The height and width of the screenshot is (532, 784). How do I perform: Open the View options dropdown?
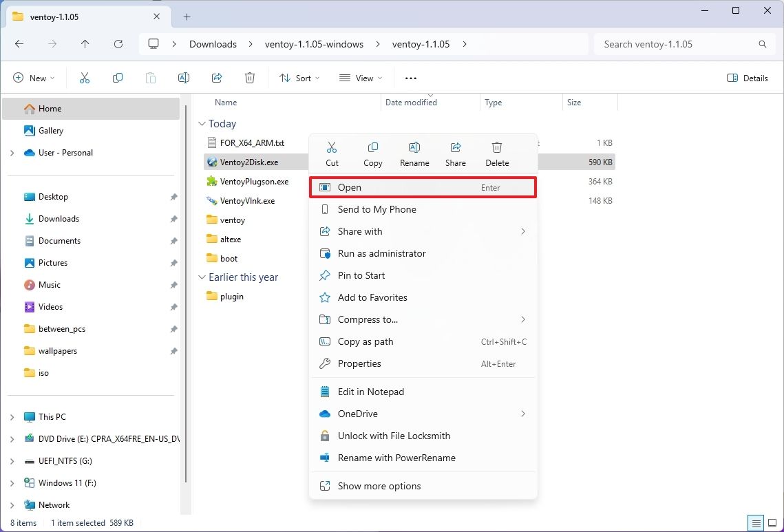coord(360,78)
